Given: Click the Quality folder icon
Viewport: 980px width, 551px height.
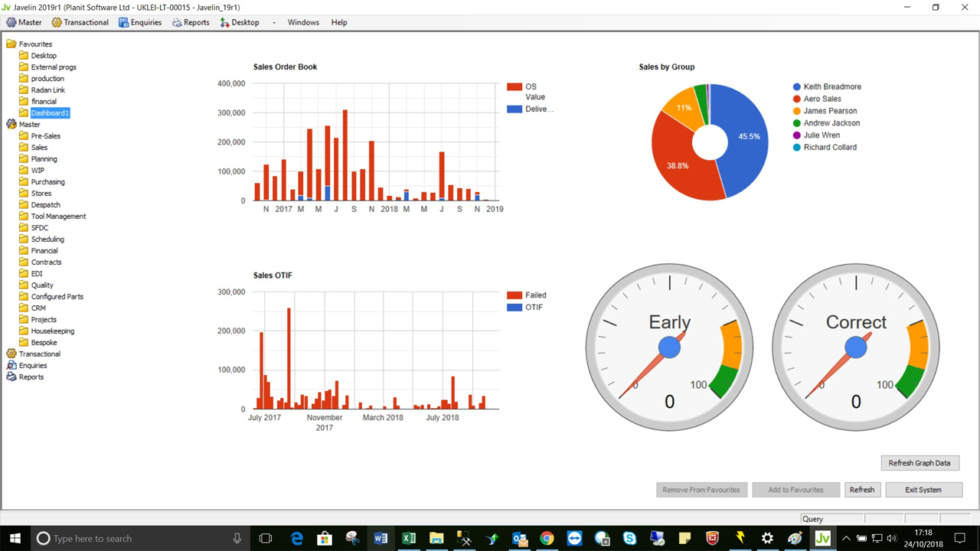Looking at the screenshot, I should [24, 285].
